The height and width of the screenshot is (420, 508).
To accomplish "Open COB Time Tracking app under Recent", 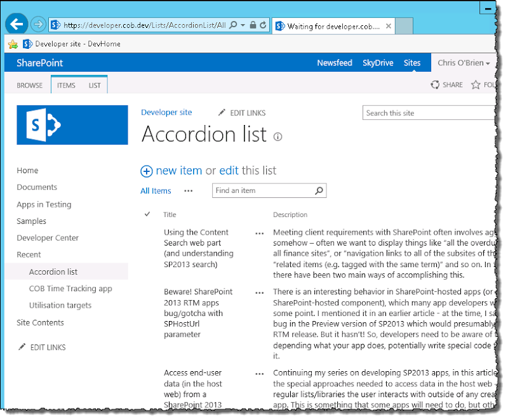I will point(70,289).
